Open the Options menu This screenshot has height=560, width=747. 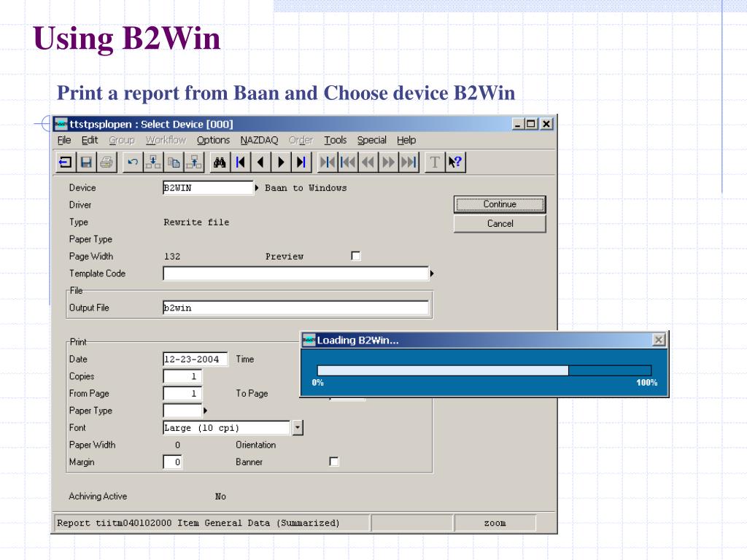coord(214,140)
